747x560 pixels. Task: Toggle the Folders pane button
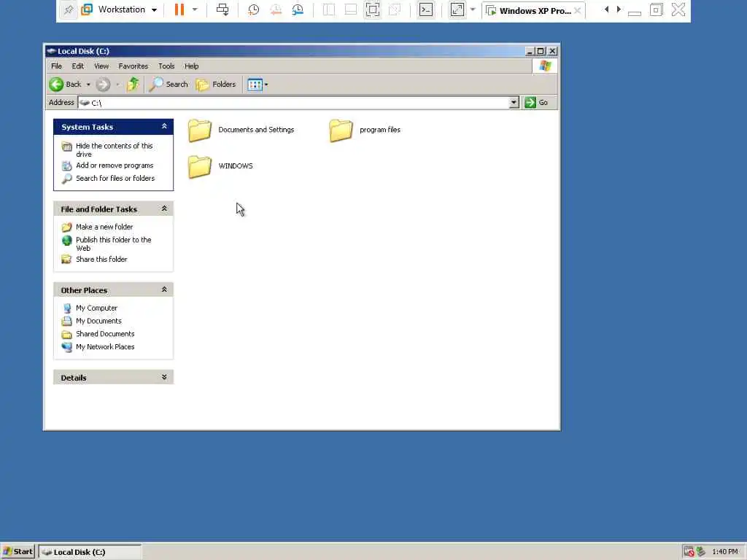[216, 85]
